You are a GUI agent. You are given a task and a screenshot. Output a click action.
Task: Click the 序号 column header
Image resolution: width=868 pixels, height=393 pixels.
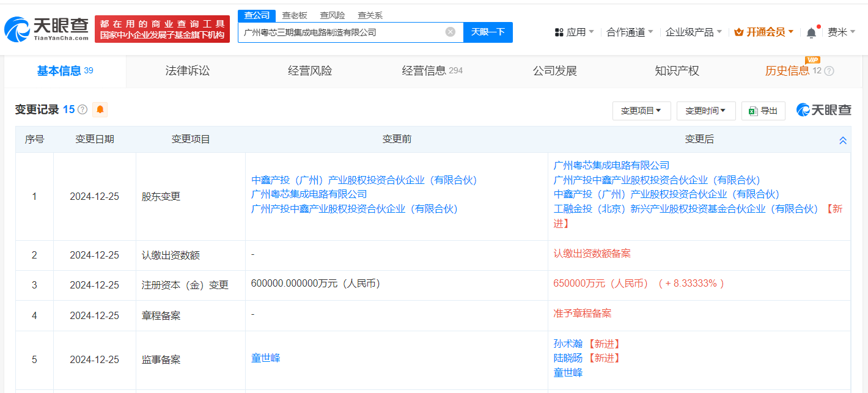point(34,139)
